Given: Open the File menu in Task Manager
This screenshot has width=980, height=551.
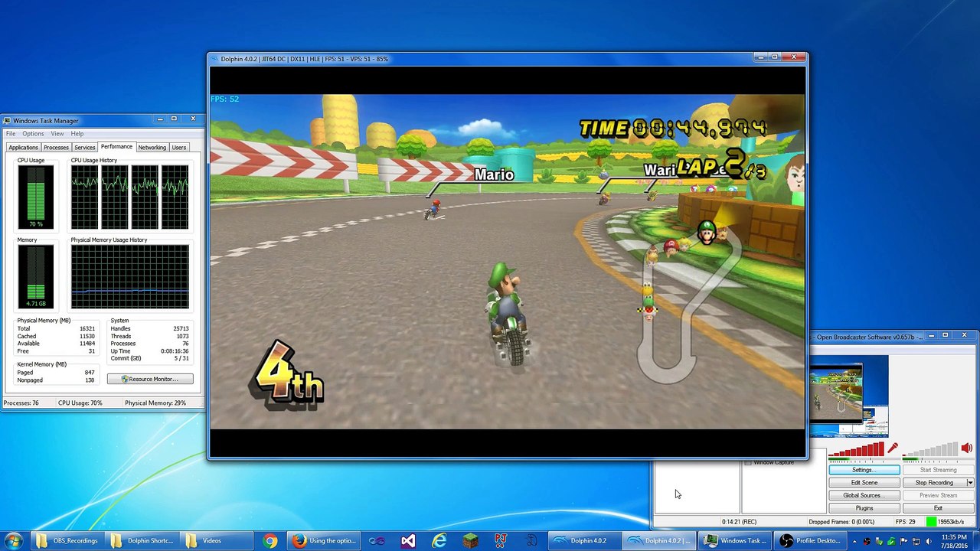Looking at the screenshot, I should [11, 134].
